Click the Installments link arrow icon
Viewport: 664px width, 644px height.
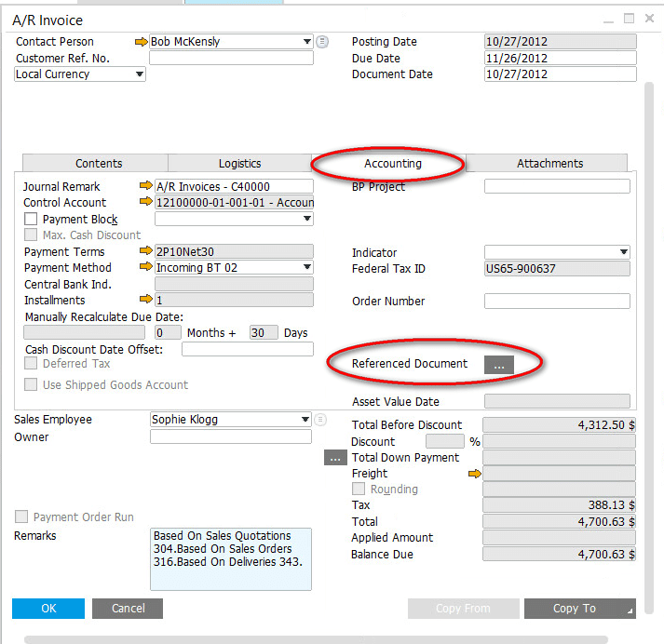point(144,301)
